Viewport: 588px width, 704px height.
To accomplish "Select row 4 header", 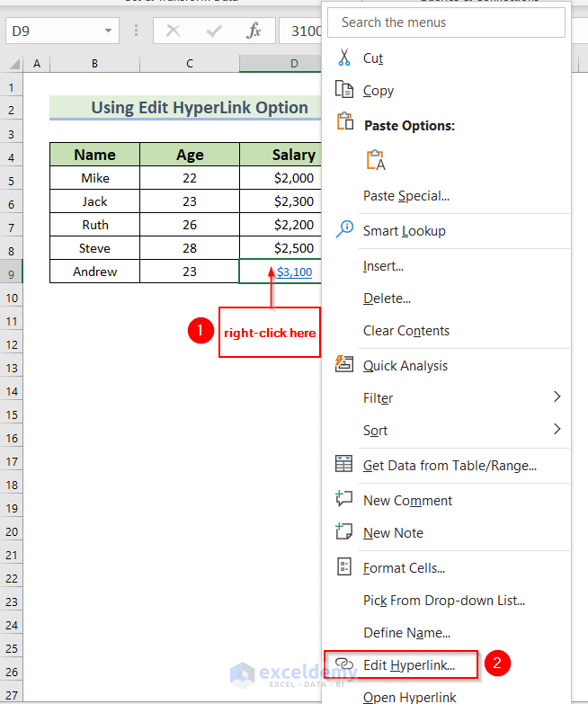I will click(x=11, y=156).
